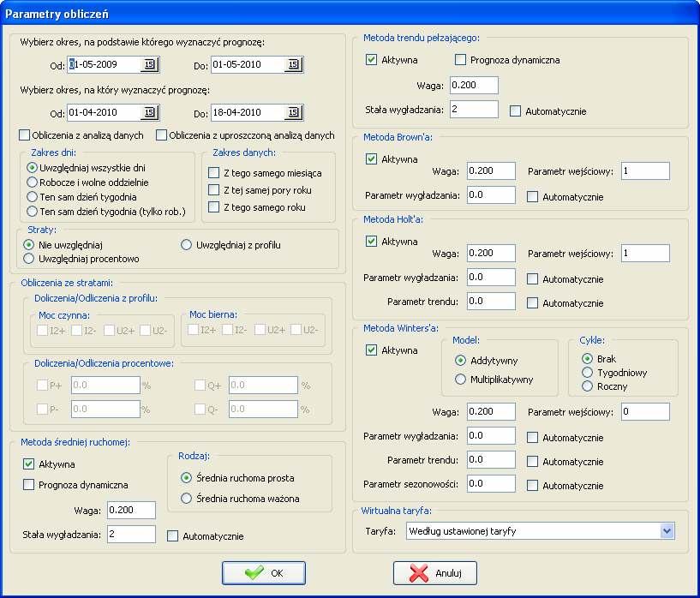Check Z tego samego miesiąca
Screen dimensions: 700x598
[x=214, y=173]
